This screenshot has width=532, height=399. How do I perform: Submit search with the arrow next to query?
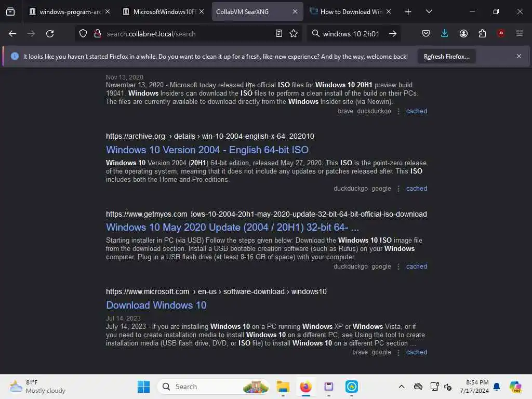[x=393, y=34]
